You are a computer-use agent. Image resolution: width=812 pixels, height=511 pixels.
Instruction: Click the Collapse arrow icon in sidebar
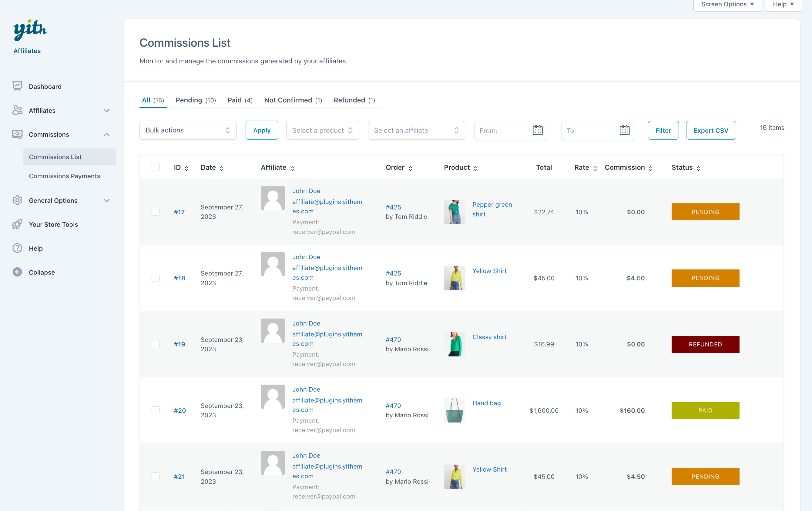click(x=17, y=272)
